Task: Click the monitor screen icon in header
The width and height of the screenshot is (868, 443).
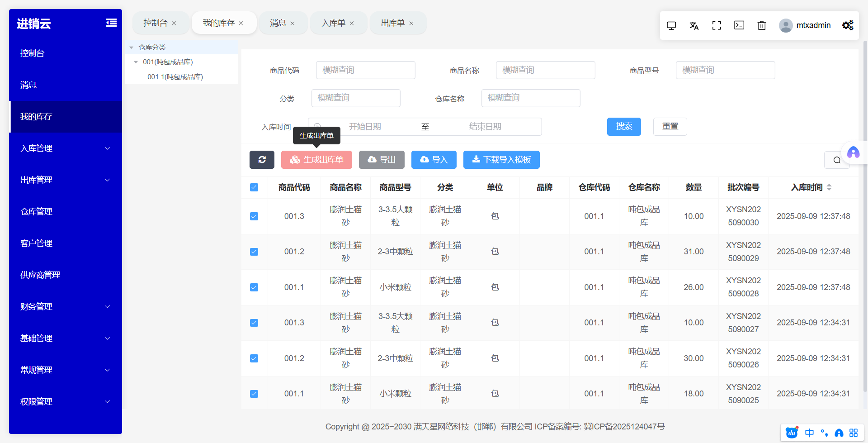Action: pos(671,25)
